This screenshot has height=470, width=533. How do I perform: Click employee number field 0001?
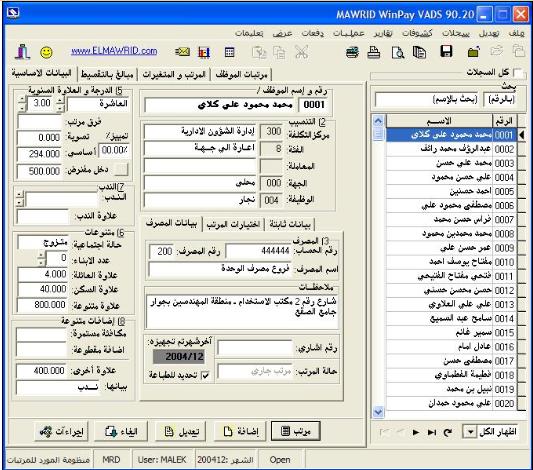coord(314,105)
